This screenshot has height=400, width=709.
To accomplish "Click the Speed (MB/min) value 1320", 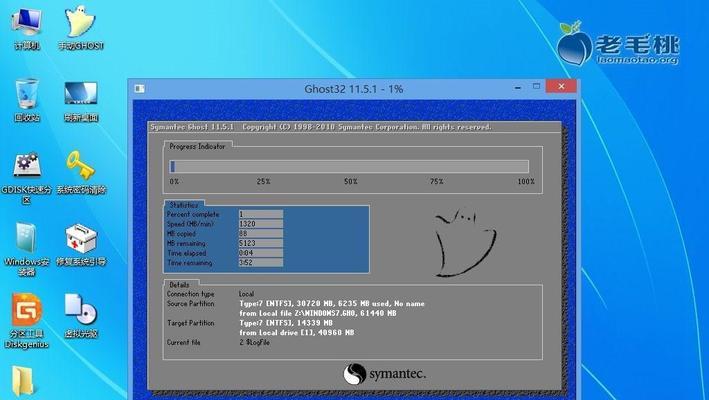I will (261, 224).
